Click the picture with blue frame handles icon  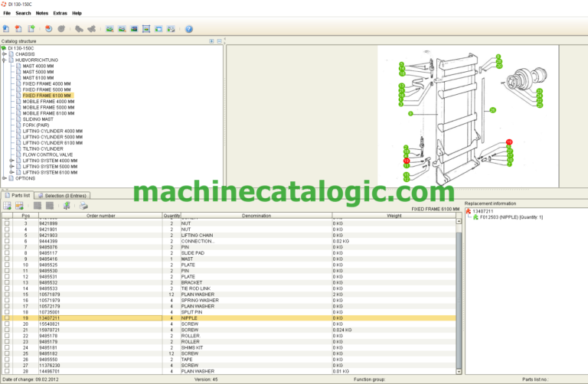(146, 29)
